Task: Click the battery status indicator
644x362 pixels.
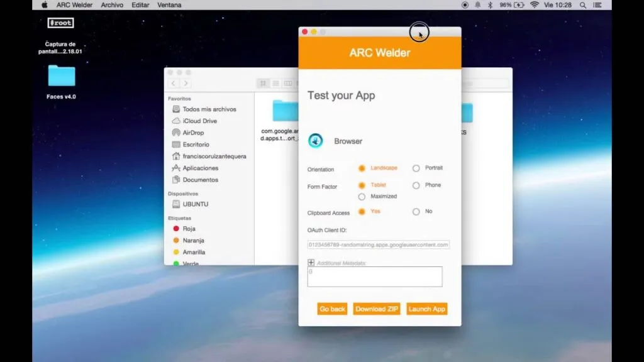Action: click(512, 5)
